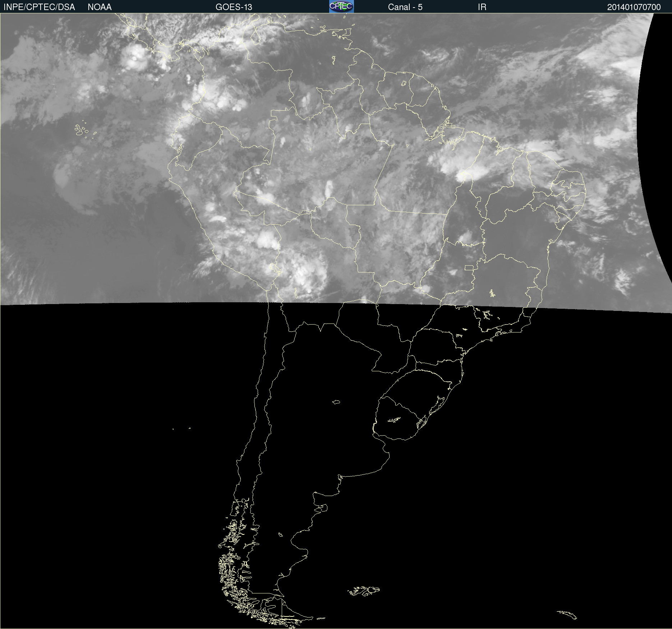Image resolution: width=672 pixels, height=629 pixels.
Task: Click the 'IR' label in header
Action: 482,7
